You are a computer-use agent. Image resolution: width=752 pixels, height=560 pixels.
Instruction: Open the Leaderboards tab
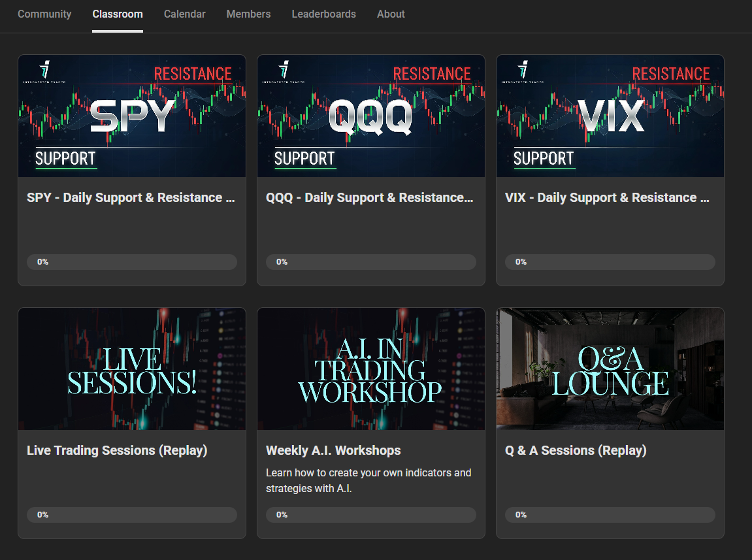[323, 14]
